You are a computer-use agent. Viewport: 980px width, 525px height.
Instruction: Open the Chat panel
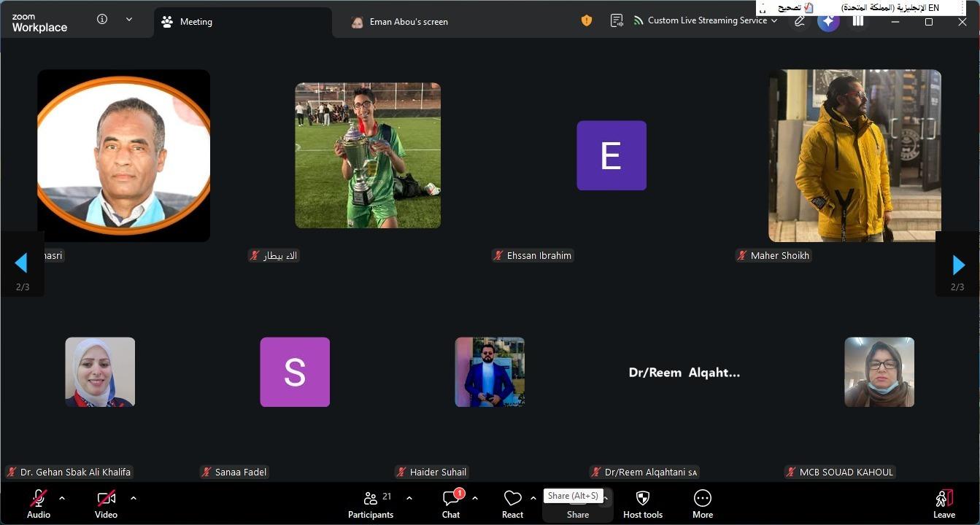[451, 504]
